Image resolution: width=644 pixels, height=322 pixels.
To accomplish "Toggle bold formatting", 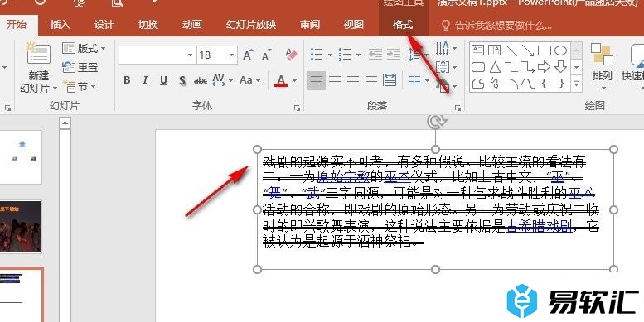I will 127,80.
